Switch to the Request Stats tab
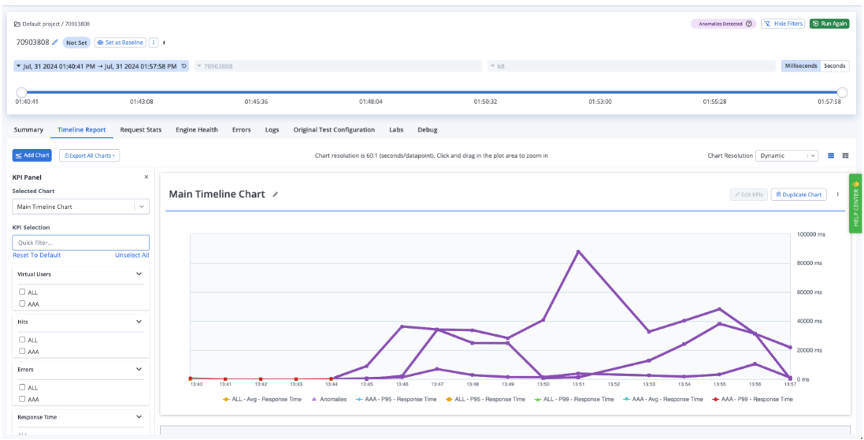 (x=141, y=130)
